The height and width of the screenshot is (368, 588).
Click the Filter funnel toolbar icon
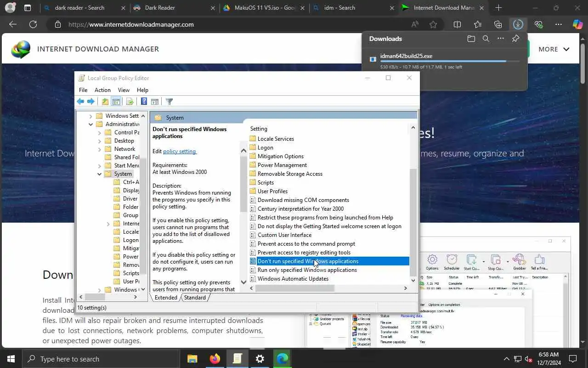coord(169,102)
